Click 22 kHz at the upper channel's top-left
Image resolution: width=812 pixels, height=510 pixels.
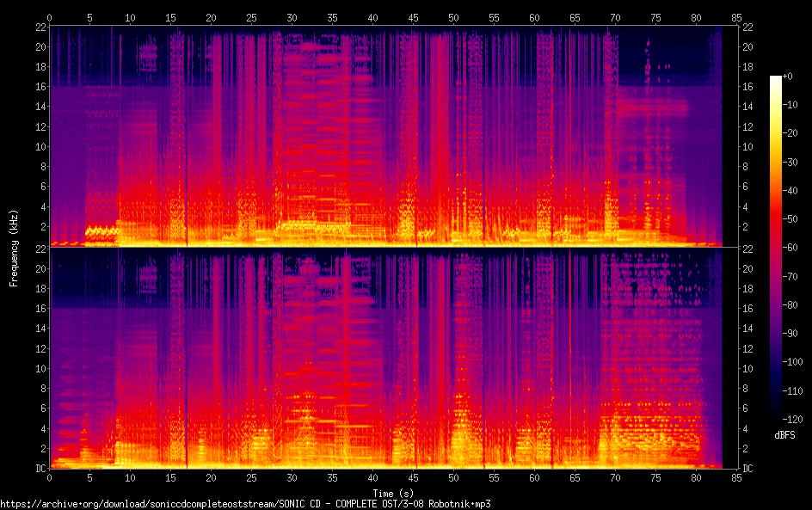tap(40, 27)
